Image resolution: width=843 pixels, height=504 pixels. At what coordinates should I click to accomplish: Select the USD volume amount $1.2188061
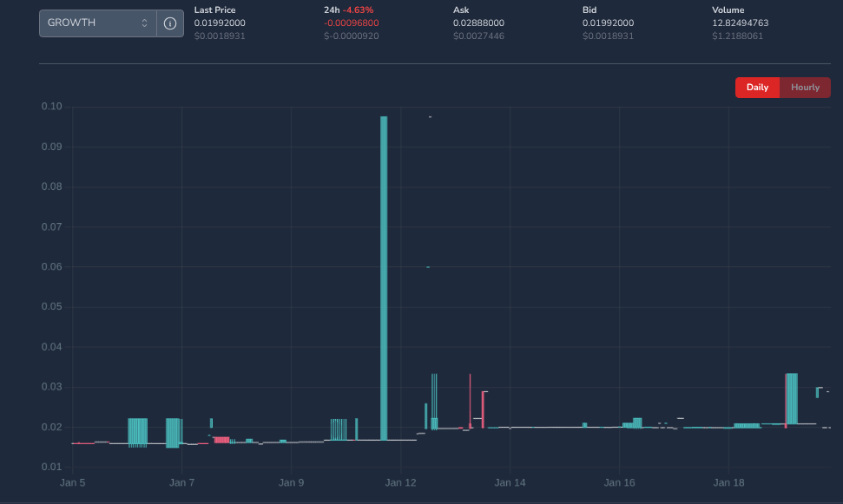737,36
